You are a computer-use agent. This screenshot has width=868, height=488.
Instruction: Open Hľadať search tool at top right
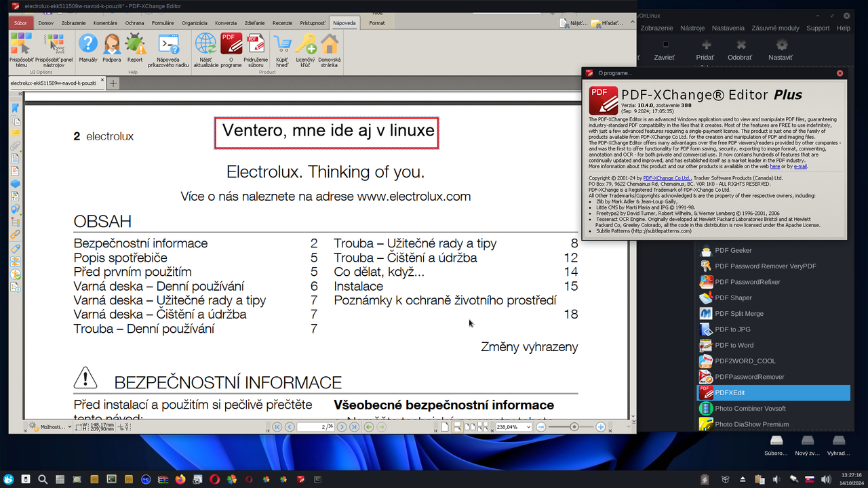[x=607, y=23]
